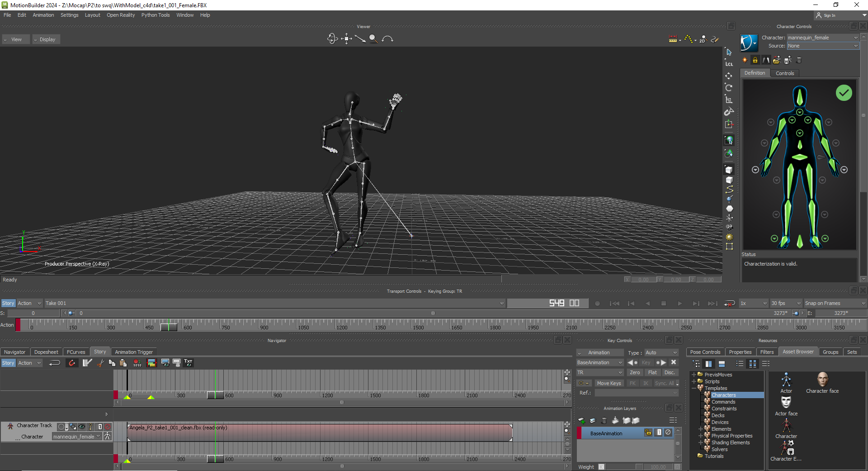Toggle mute on the Character Track
Image resolution: width=868 pixels, height=471 pixels.
tap(108, 427)
